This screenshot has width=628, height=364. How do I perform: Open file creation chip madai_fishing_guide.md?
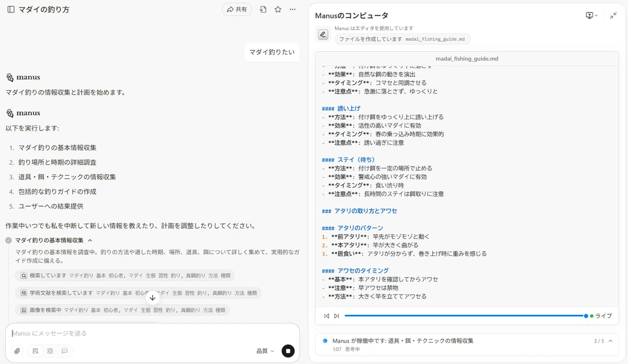pos(402,39)
